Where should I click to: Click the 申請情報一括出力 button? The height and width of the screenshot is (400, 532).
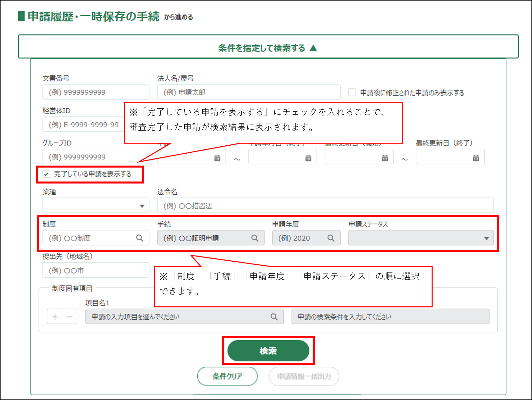[304, 376]
